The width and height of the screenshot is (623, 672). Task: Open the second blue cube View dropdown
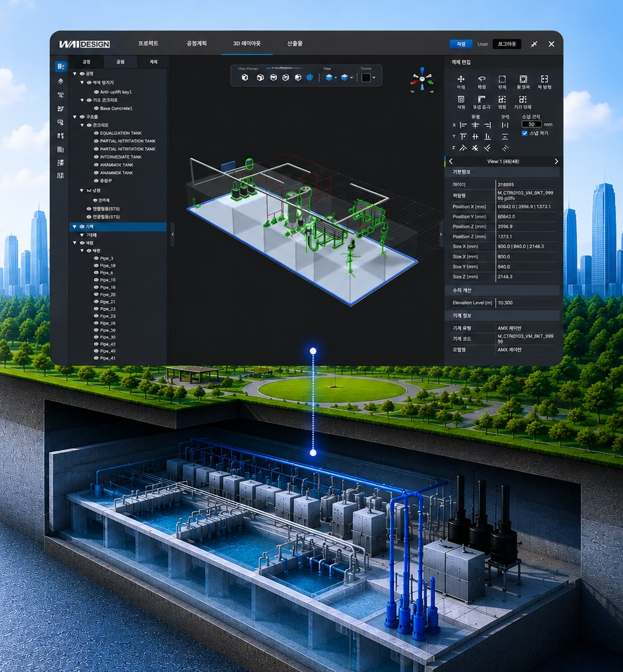point(347,77)
